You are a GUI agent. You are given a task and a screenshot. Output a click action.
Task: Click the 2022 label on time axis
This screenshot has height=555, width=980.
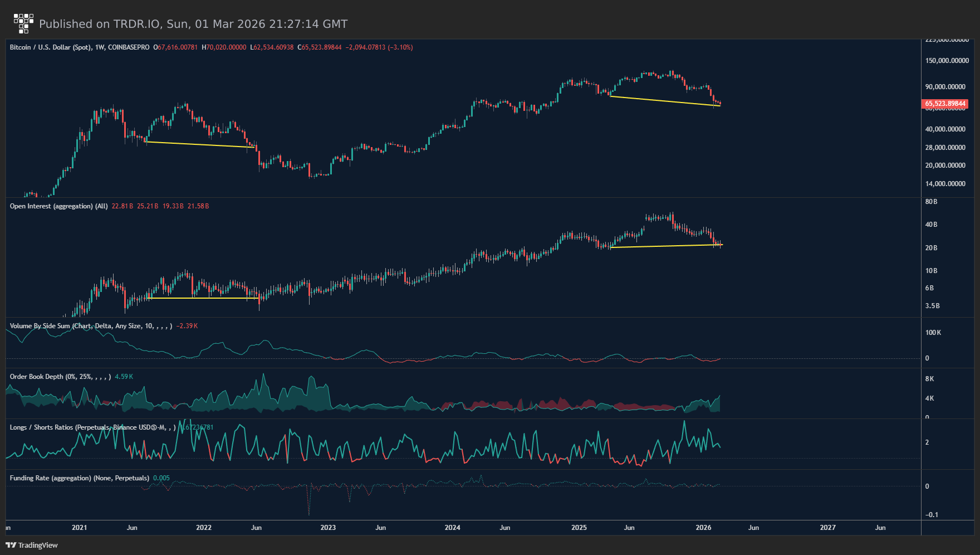pyautogui.click(x=203, y=528)
